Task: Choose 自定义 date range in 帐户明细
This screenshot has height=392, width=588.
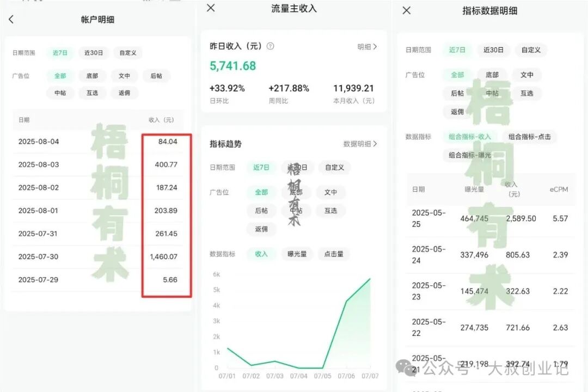Action: (127, 53)
